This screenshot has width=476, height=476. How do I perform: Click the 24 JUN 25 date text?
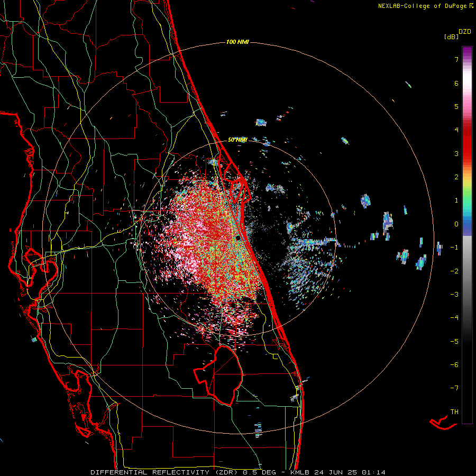click(x=335, y=472)
